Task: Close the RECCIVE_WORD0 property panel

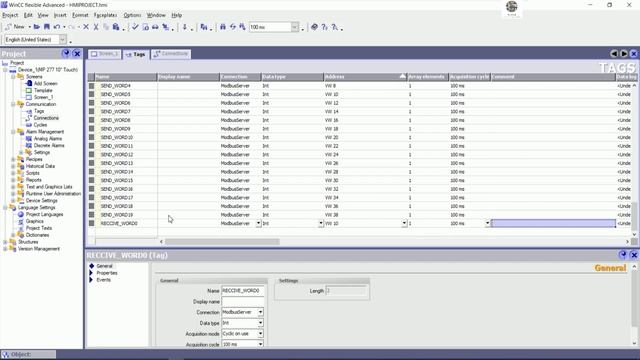Action: (x=634, y=255)
